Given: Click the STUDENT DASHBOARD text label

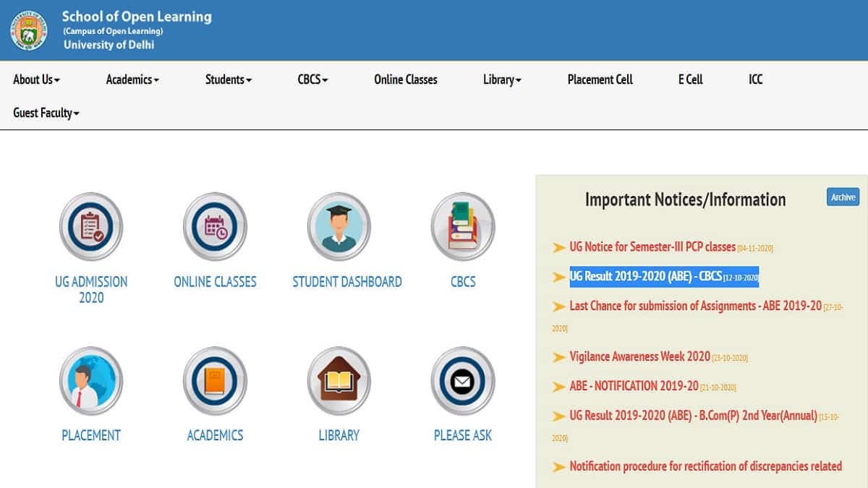Looking at the screenshot, I should tap(347, 282).
